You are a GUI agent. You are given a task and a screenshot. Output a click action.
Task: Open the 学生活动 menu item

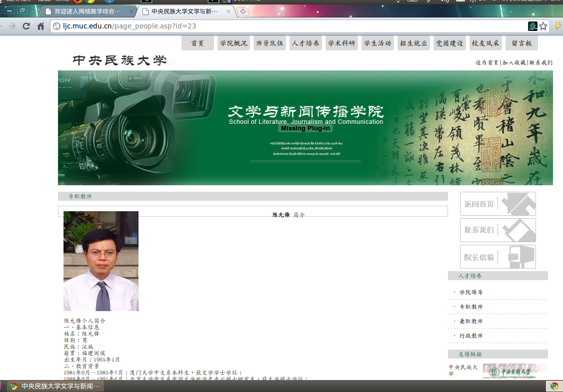pyautogui.click(x=377, y=43)
